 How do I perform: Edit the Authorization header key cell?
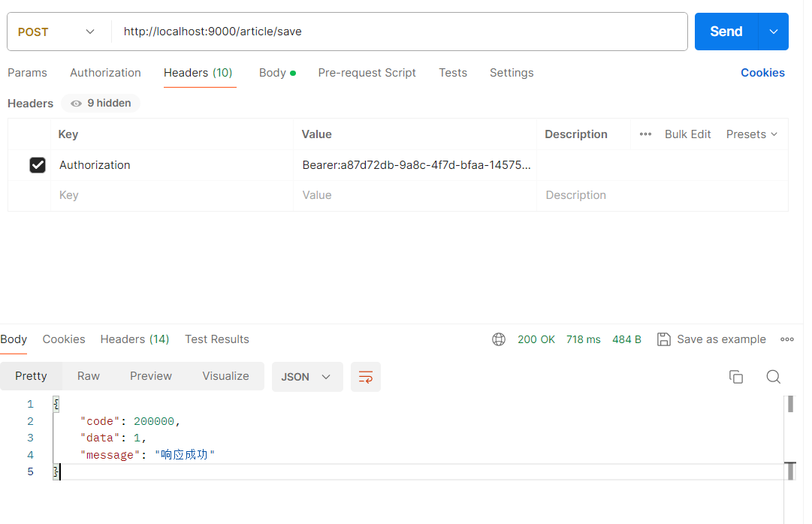[172, 165]
